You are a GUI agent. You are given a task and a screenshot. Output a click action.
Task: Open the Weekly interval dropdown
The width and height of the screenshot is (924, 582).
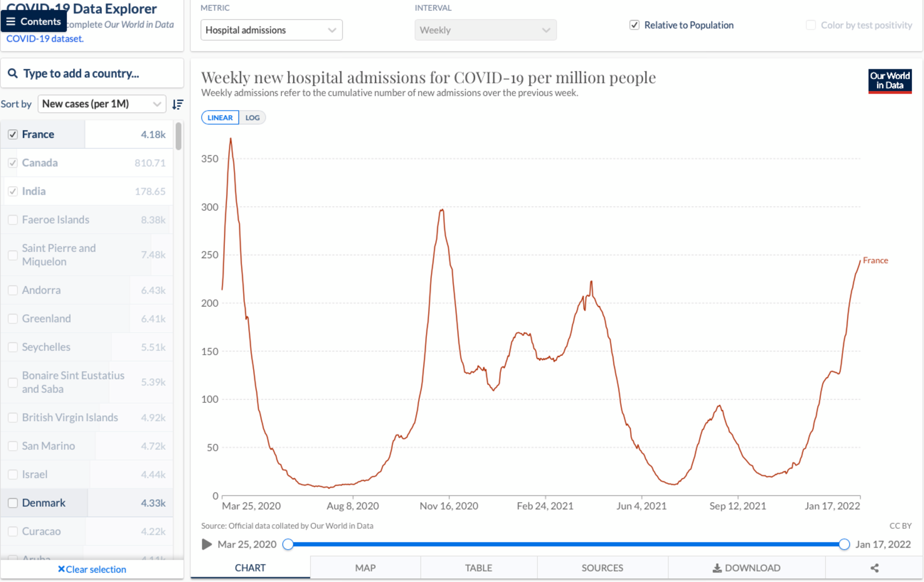point(485,30)
